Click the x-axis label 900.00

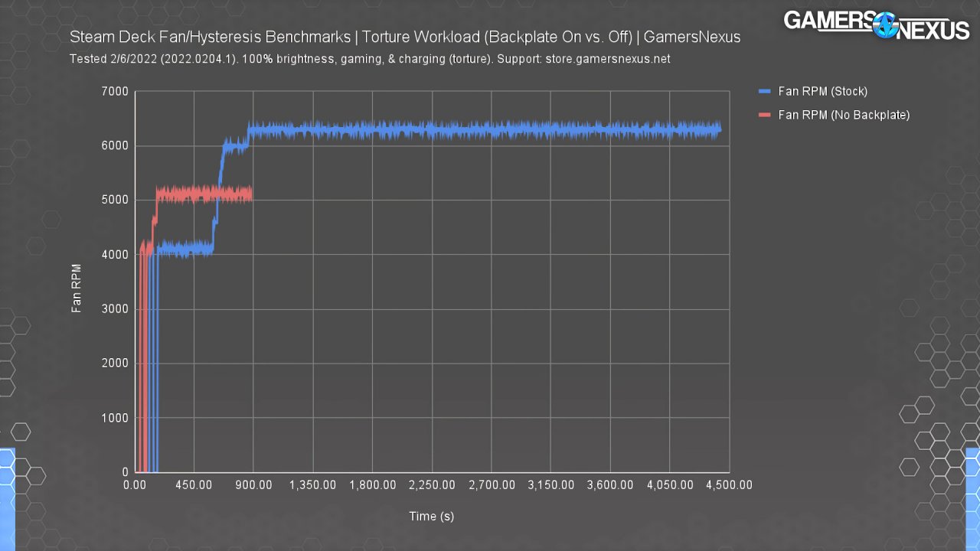253,485
